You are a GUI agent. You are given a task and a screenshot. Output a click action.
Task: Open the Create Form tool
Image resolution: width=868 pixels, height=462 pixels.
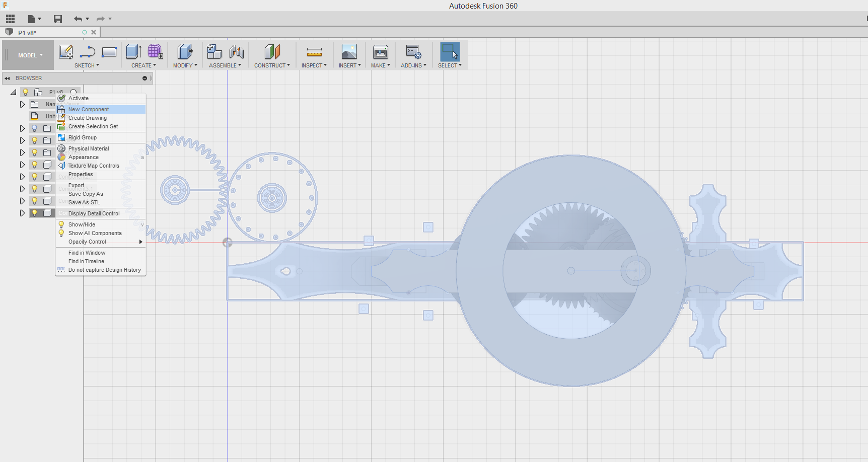[x=155, y=52]
